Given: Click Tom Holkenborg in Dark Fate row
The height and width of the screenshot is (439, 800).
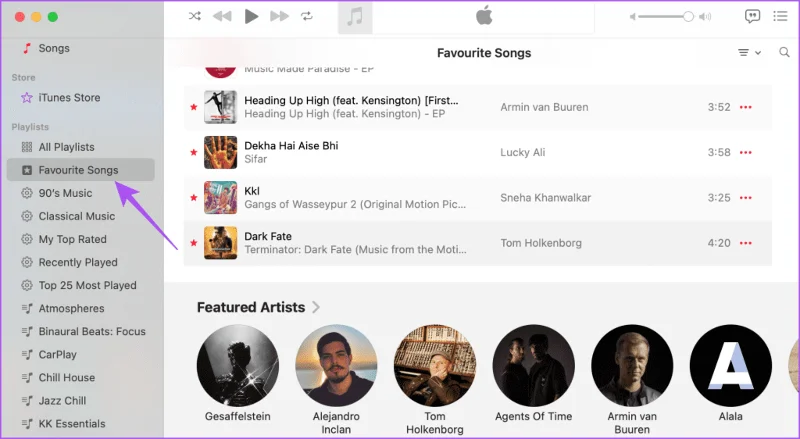Looking at the screenshot, I should pos(541,243).
